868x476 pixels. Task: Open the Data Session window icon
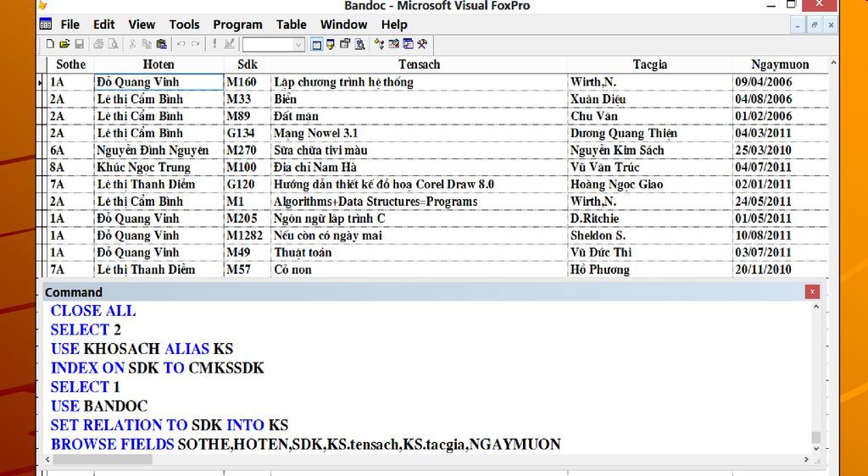pyautogui.click(x=331, y=44)
